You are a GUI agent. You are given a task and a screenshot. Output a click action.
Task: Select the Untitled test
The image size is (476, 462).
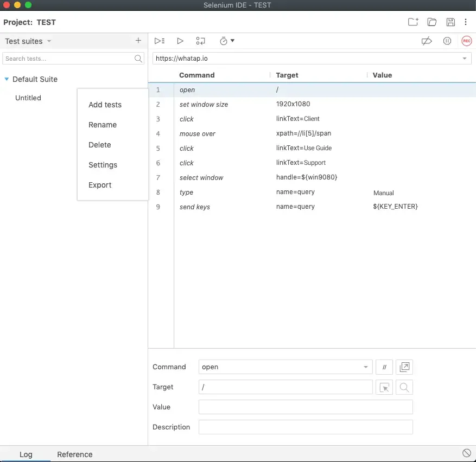pyautogui.click(x=28, y=98)
